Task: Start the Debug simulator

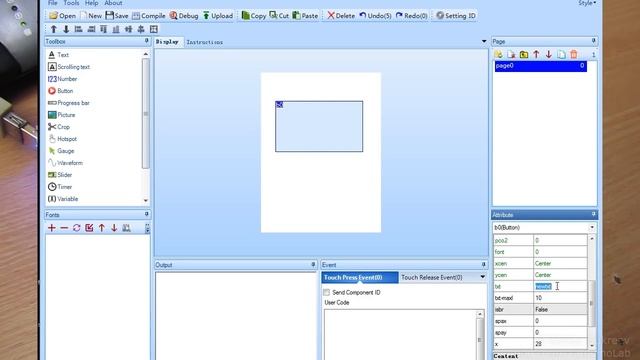Action: click(x=184, y=16)
